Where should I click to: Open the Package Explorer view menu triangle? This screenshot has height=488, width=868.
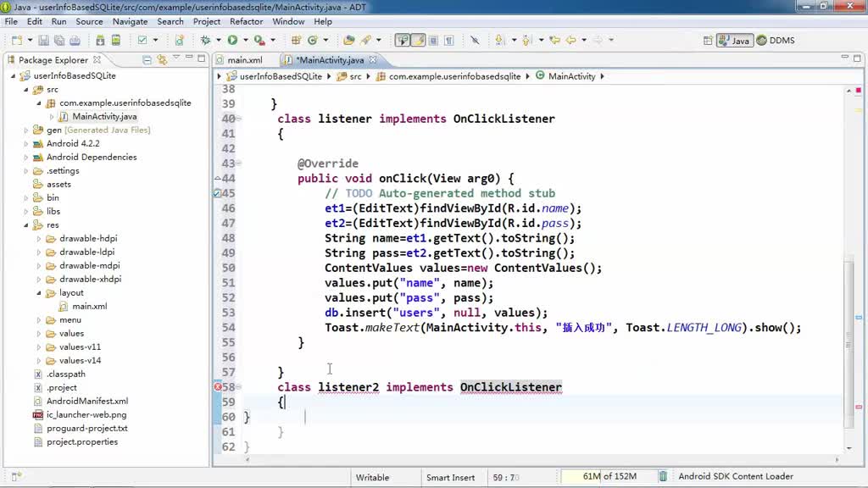pyautogui.click(x=176, y=57)
